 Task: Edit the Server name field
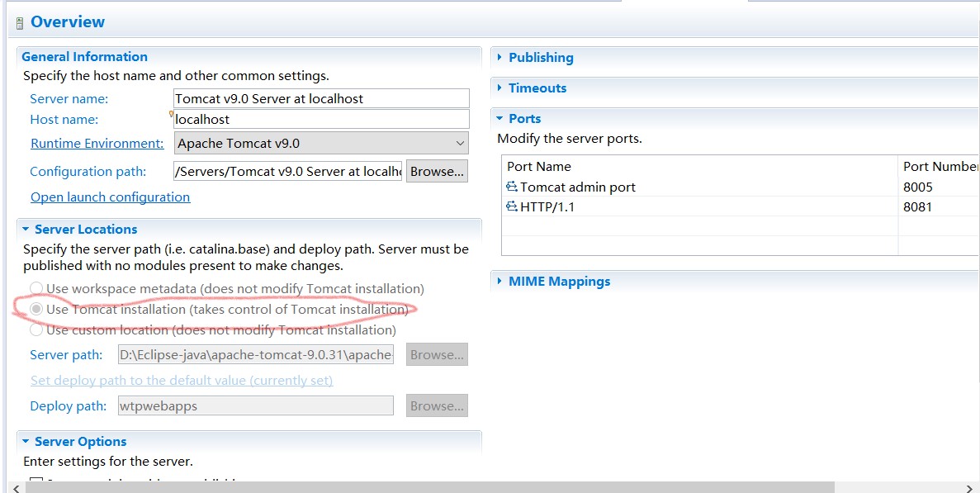coord(321,99)
